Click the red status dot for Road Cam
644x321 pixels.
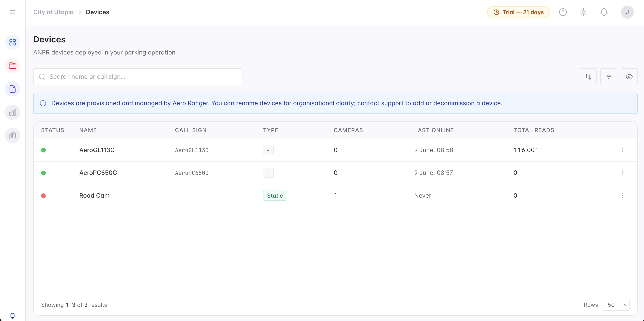click(x=44, y=196)
